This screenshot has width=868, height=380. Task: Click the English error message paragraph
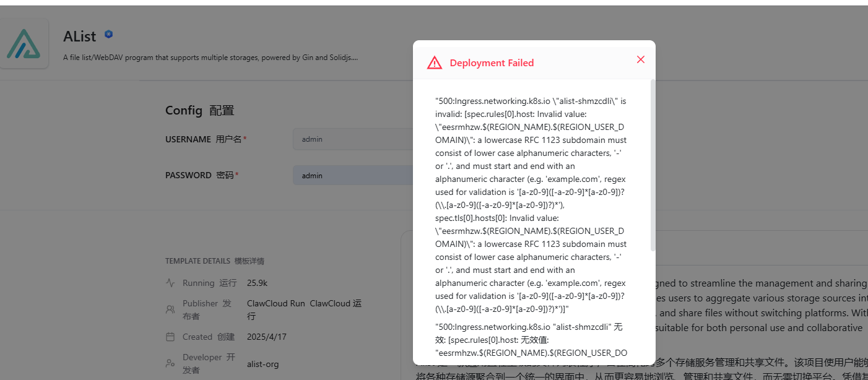click(x=531, y=205)
